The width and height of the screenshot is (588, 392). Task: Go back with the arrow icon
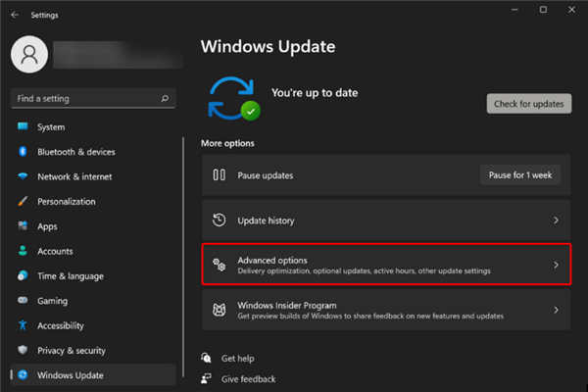(15, 15)
